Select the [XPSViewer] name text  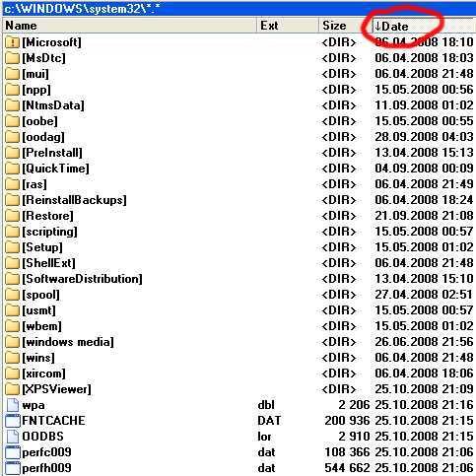pyautogui.click(x=56, y=389)
